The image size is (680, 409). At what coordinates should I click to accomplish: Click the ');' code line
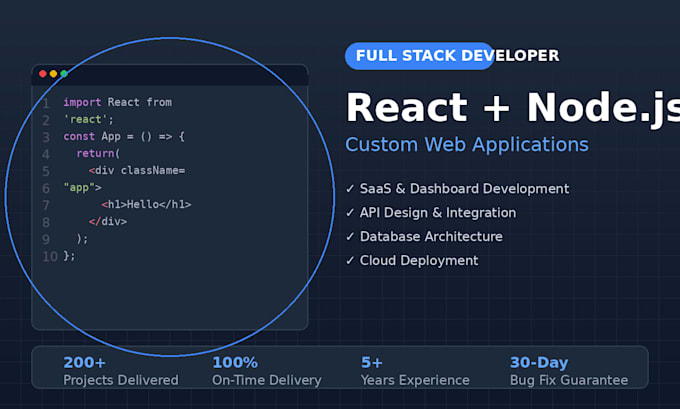(82, 239)
